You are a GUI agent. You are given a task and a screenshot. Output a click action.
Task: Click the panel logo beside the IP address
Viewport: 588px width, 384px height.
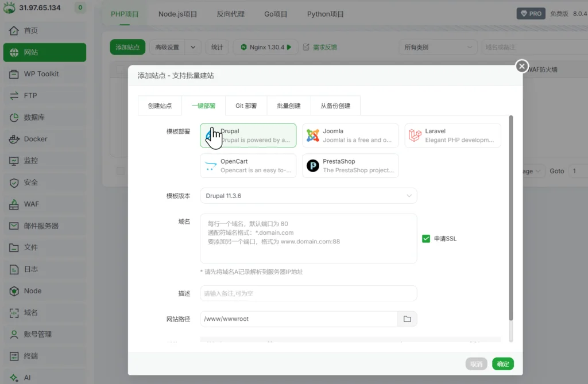pyautogui.click(x=9, y=7)
